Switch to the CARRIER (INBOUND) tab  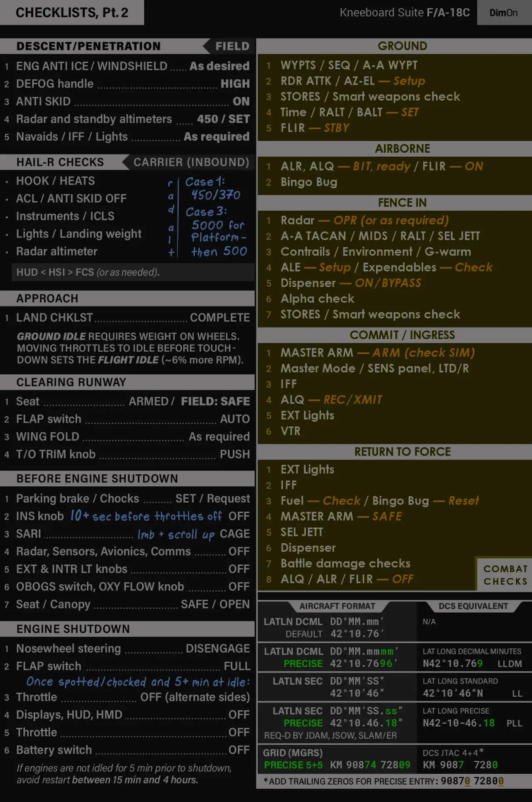click(x=191, y=162)
